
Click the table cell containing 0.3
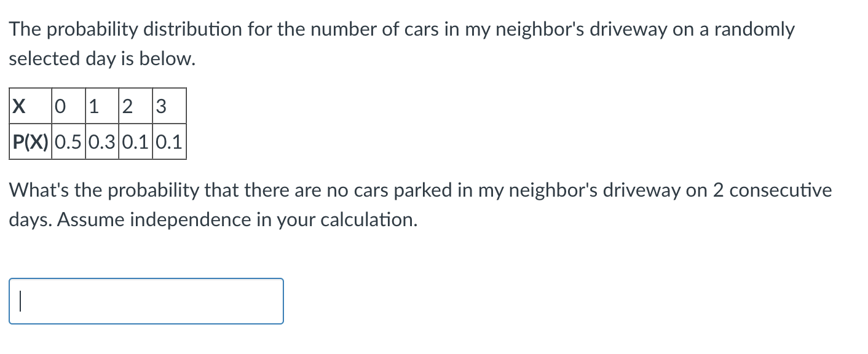101,141
